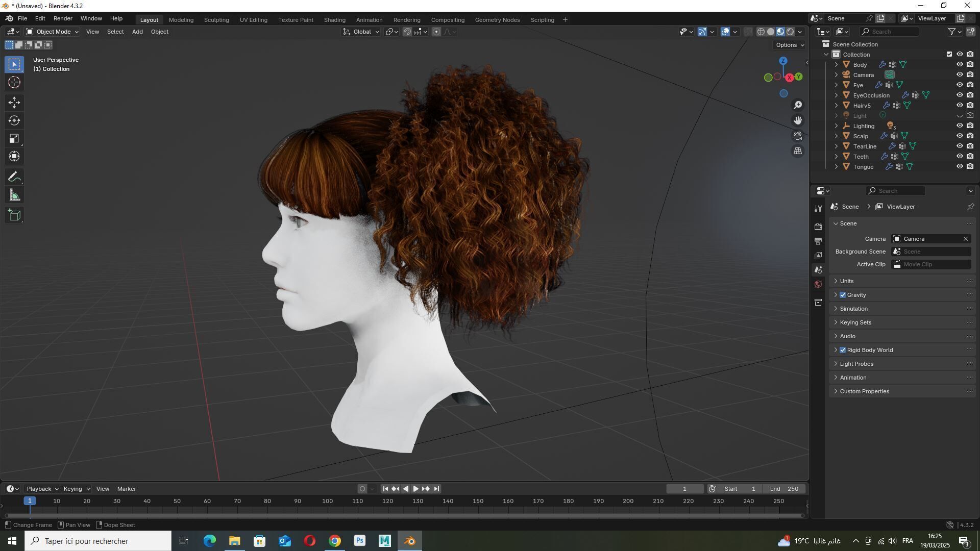Open the Add menu in viewport header

(137, 32)
